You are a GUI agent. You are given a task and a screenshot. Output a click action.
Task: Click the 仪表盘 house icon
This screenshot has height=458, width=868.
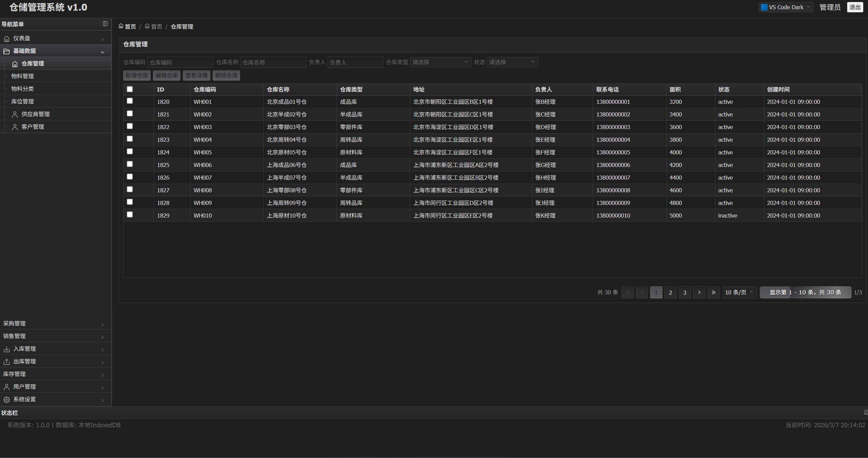(x=6, y=39)
